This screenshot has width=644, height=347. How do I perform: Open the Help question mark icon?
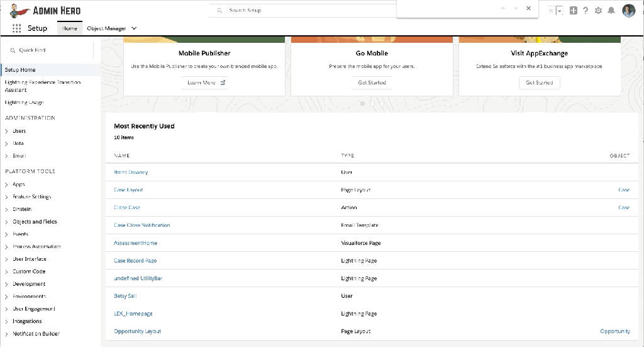(x=585, y=11)
